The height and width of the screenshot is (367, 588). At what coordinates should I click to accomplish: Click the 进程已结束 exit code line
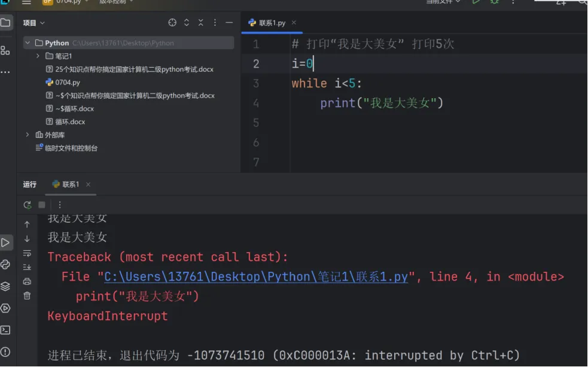coord(284,355)
